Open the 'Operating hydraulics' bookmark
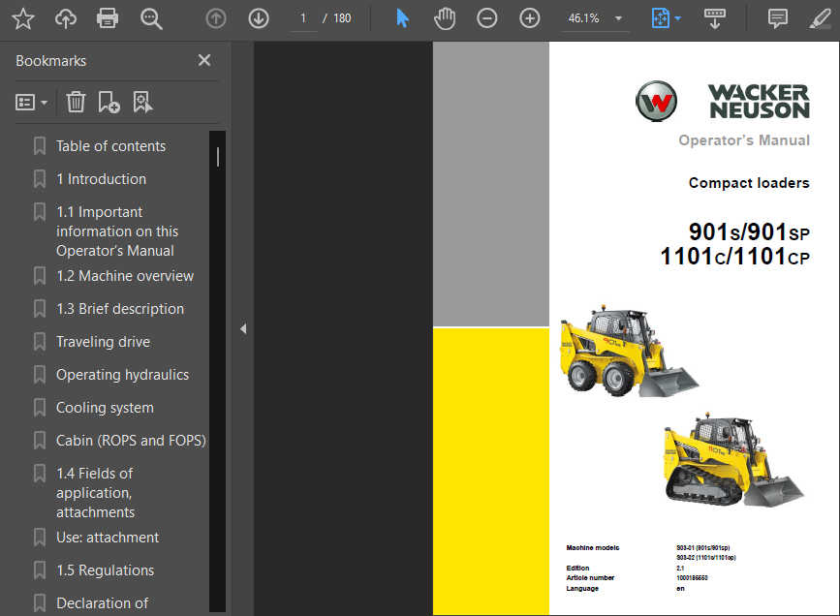Image resolution: width=840 pixels, height=616 pixels. tap(122, 375)
